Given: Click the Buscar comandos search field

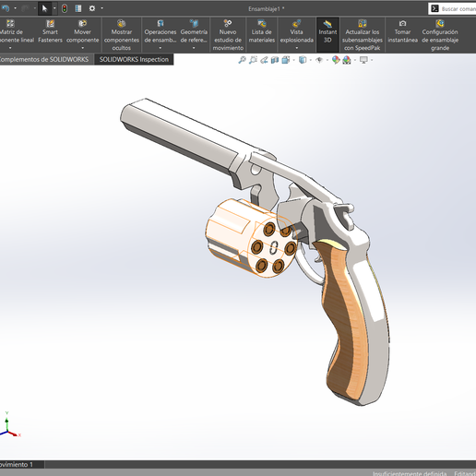Looking at the screenshot, I should (x=458, y=9).
